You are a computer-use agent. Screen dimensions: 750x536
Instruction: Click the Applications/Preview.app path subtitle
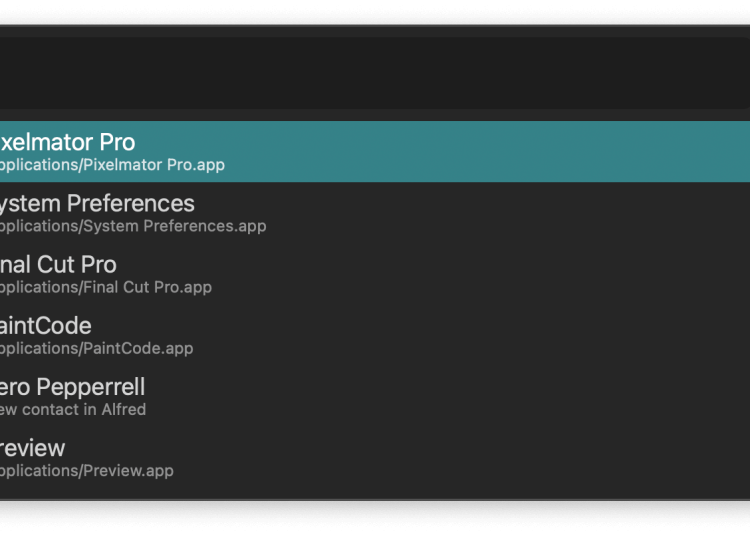coord(85,471)
